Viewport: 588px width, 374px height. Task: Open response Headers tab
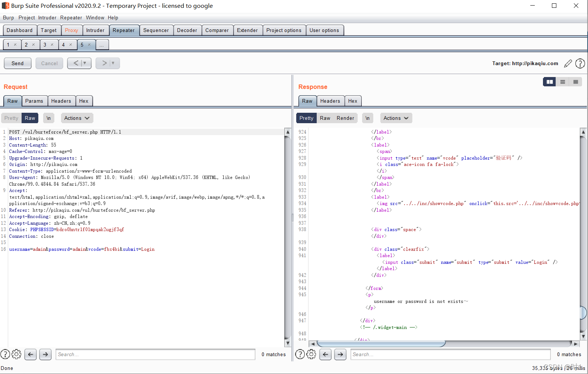[x=330, y=101]
